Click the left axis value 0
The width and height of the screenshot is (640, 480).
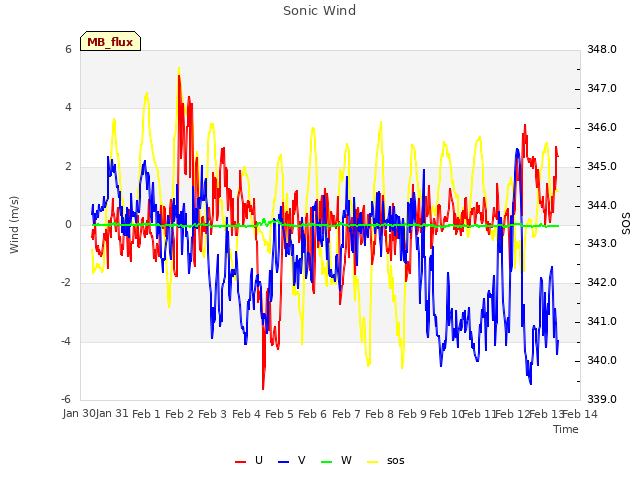(x=68, y=224)
